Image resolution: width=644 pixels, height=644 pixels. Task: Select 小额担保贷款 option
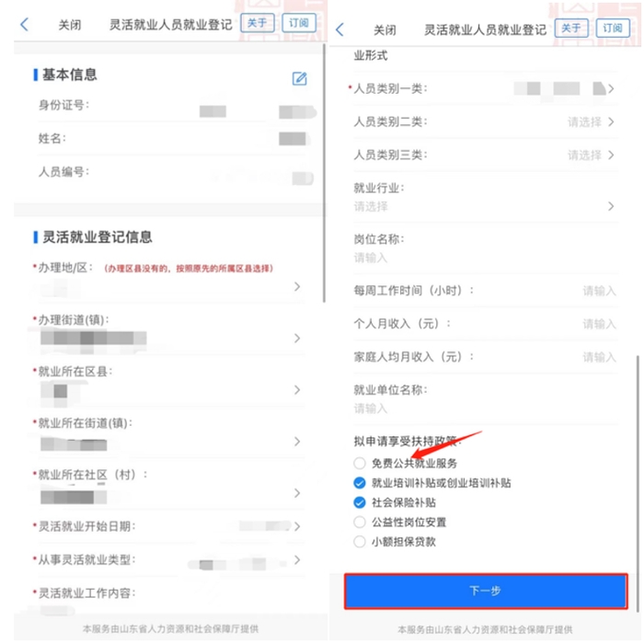click(360, 542)
